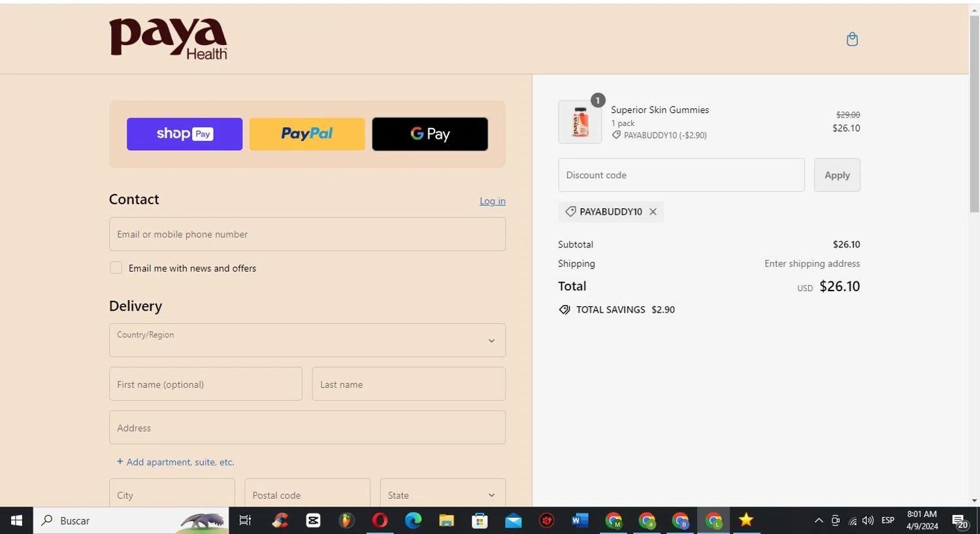Viewport: 980px width, 534px height.
Task: Open CapCut from the taskbar
Action: (x=313, y=520)
